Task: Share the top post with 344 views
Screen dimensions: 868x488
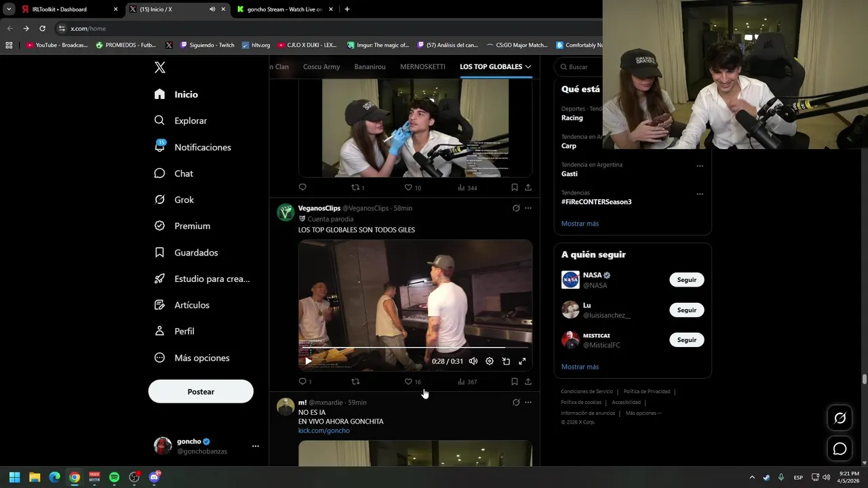Action: pos(528,188)
